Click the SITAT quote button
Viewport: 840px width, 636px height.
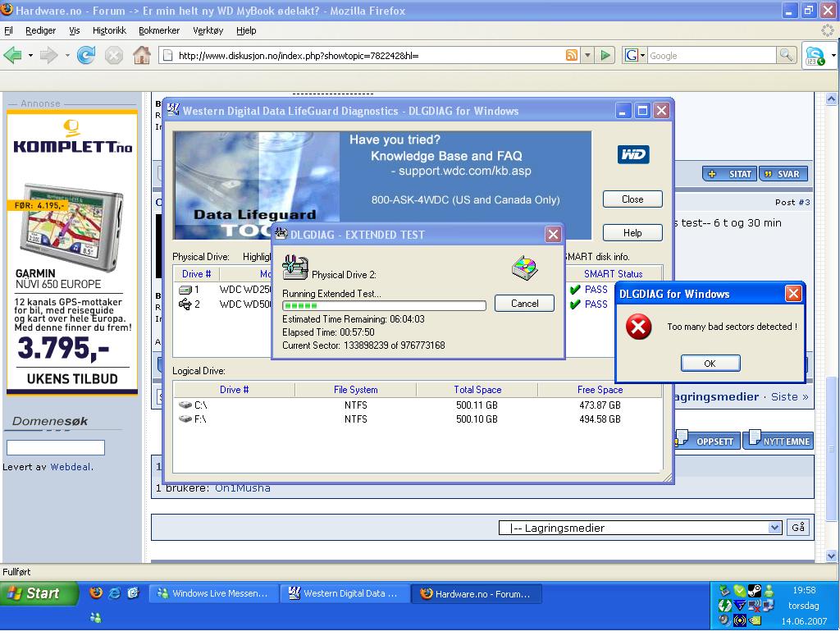point(729,174)
